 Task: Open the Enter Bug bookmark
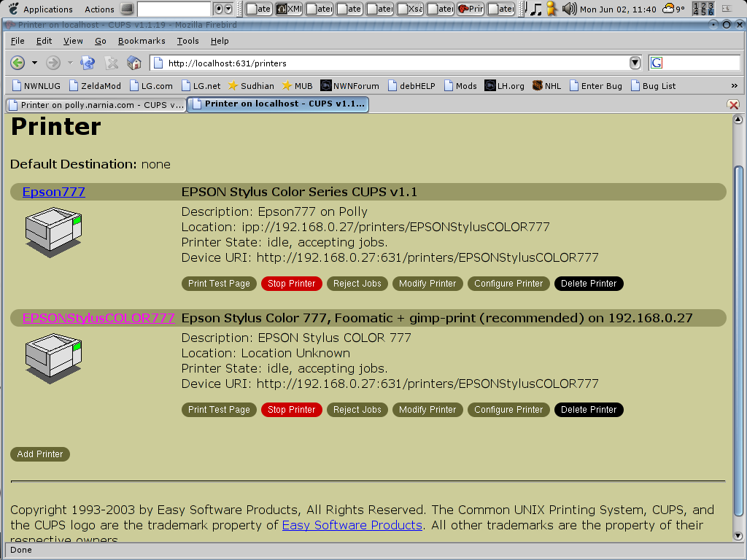(595, 86)
